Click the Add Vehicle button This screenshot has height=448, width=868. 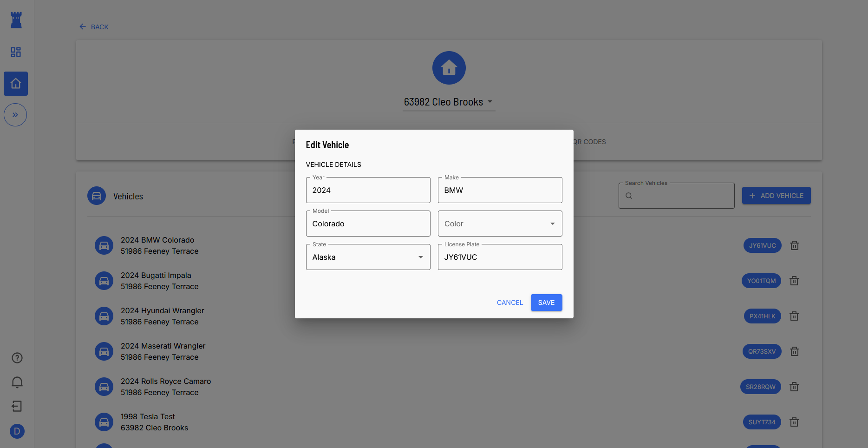(x=776, y=196)
